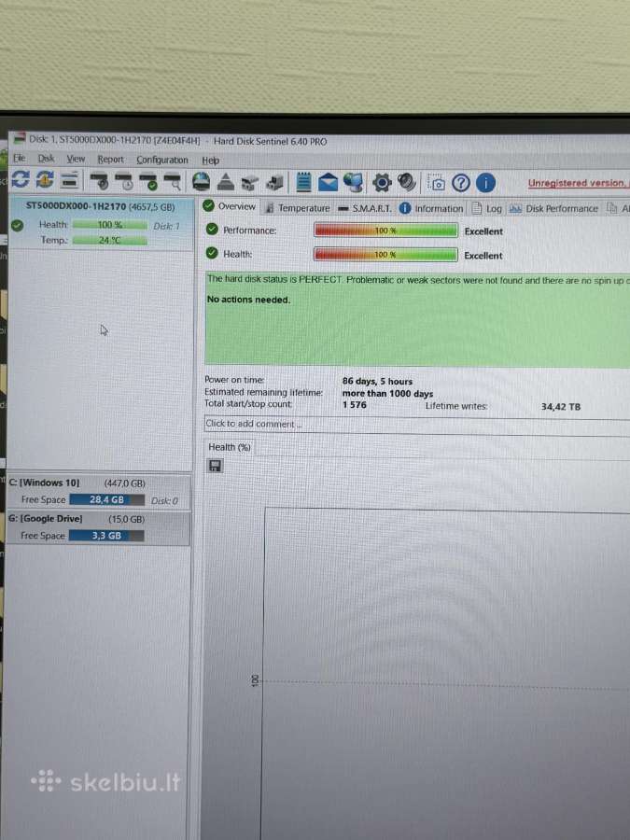Switch to the Information tab
Image resolution: width=630 pixels, height=840 pixels.
coord(431,208)
